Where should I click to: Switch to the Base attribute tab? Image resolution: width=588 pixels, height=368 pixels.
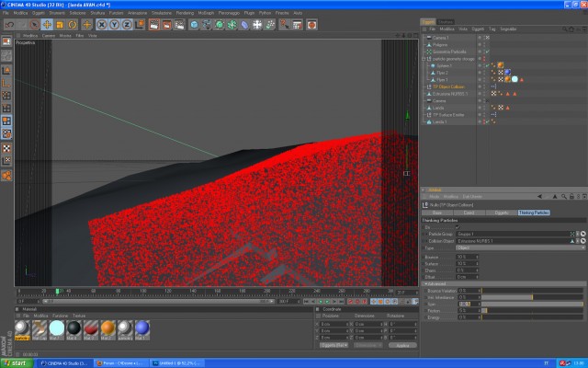point(437,213)
